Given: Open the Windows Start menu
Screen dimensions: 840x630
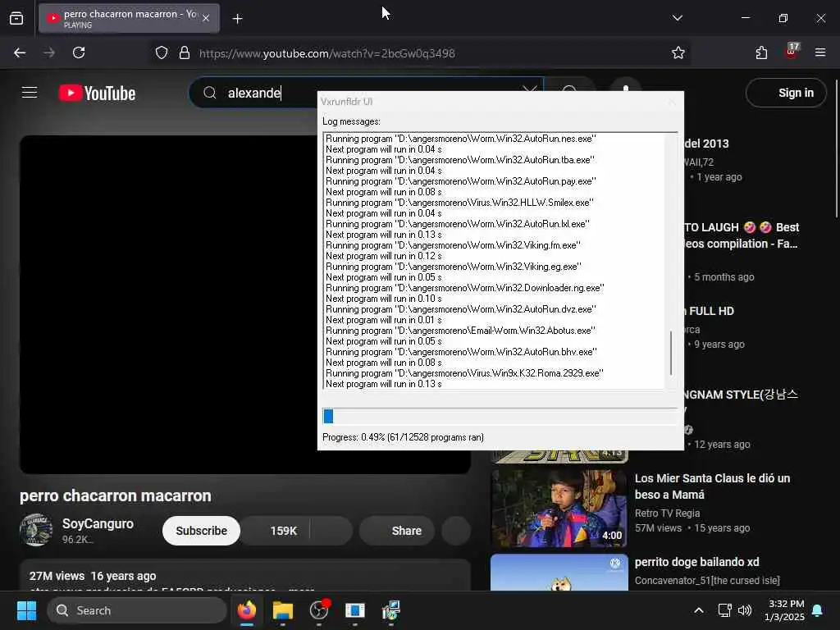Looking at the screenshot, I should tap(26, 610).
